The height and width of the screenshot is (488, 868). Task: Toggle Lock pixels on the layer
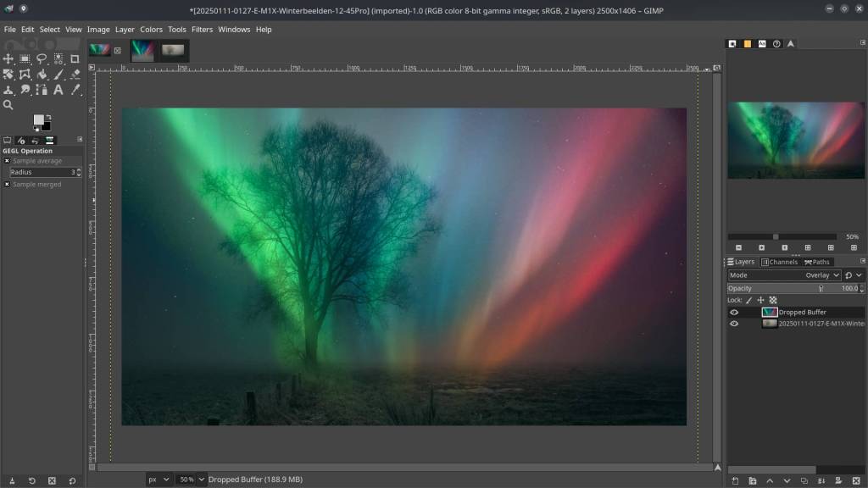749,300
